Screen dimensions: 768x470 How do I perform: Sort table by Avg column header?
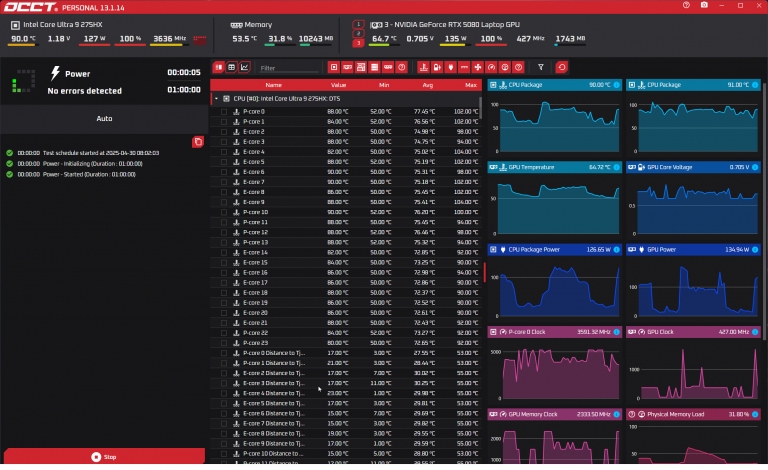[x=428, y=85]
